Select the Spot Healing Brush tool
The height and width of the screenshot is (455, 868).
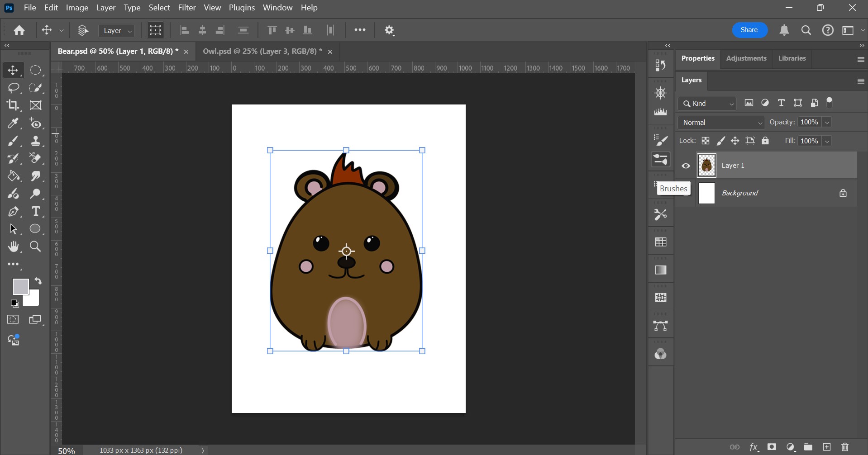tap(35, 123)
